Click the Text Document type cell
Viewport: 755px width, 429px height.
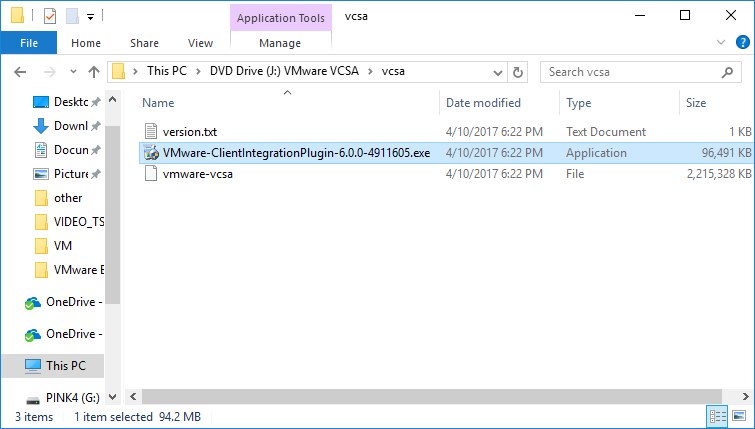coord(606,131)
